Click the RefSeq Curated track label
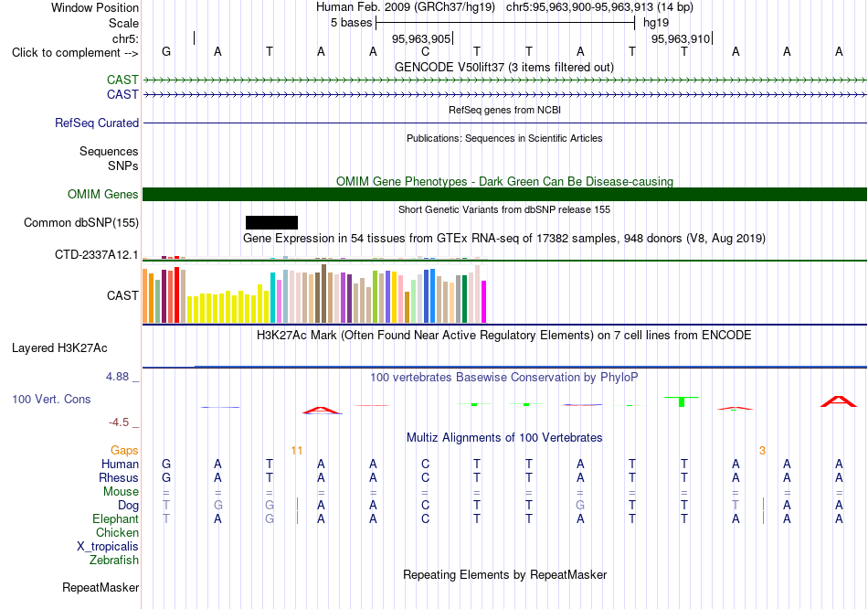The width and height of the screenshot is (868, 609). (x=96, y=123)
